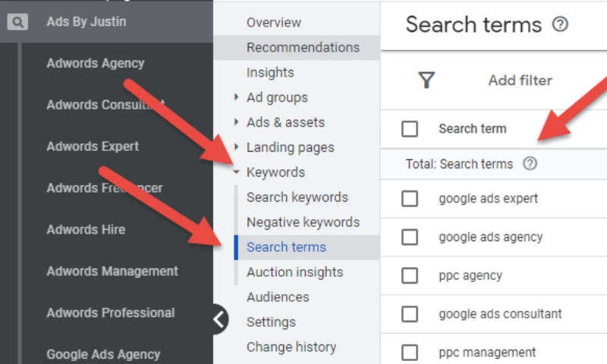Click help icon next to Total: Search terms
This screenshot has height=364, width=607.
pyautogui.click(x=530, y=164)
